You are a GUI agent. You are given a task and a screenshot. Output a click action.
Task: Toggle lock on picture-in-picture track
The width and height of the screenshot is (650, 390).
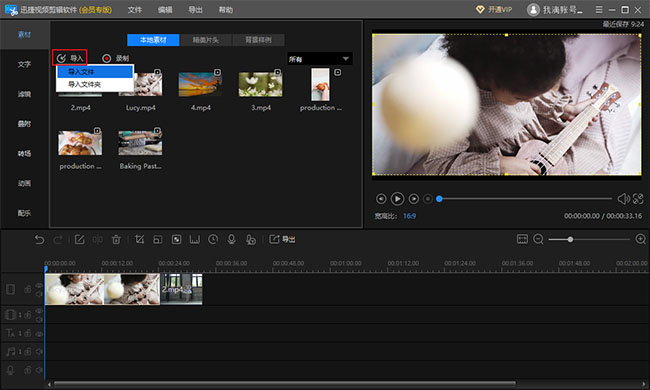pyautogui.click(x=28, y=315)
